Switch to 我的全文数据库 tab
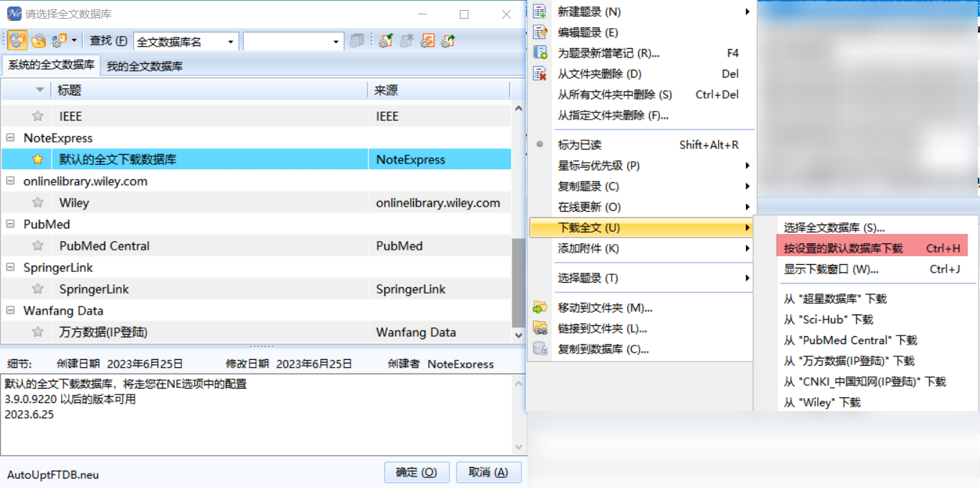The image size is (980, 488). (x=145, y=66)
